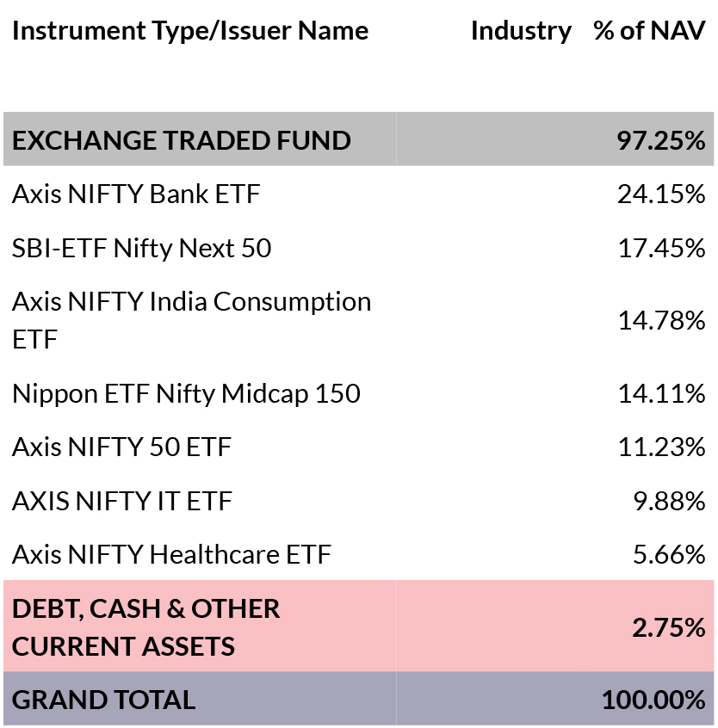Click the 97.25% exchange traded fund total
Viewport: 718px width, 728px height.
(661, 140)
